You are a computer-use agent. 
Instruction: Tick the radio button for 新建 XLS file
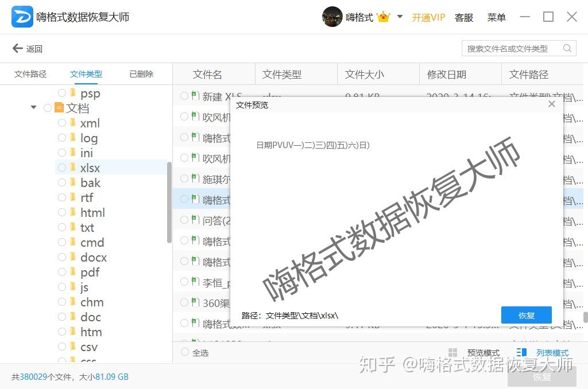coord(184,96)
